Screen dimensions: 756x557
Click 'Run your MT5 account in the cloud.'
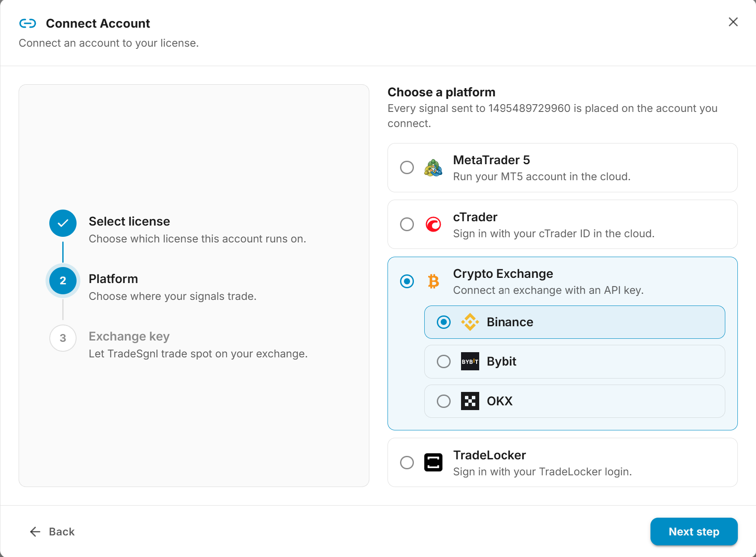542,176
